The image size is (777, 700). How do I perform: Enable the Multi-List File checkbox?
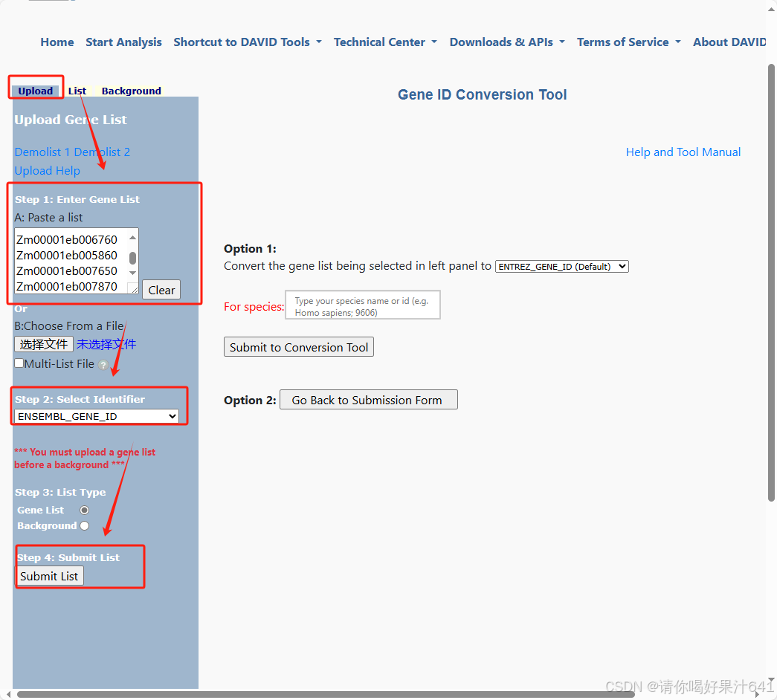(19, 363)
